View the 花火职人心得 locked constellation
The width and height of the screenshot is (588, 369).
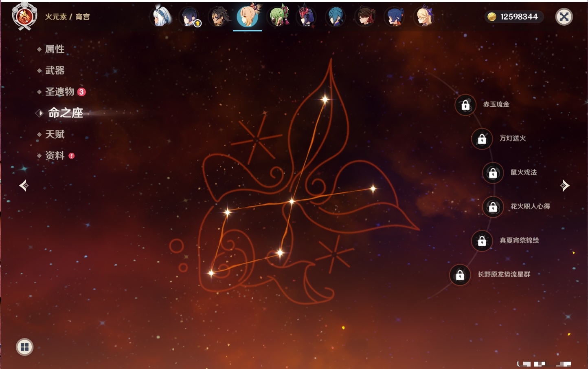click(x=493, y=207)
